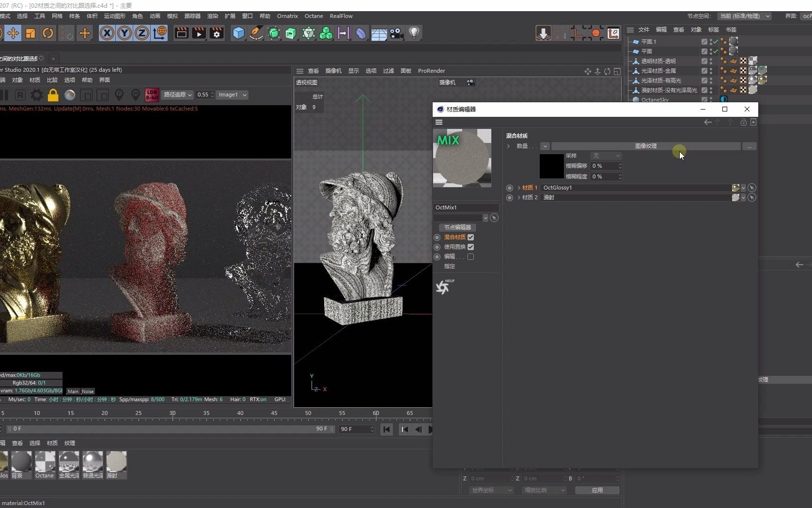Screen dimensions: 812x508
Task: Open Octane render settings clapperboard icon
Action: point(217,33)
